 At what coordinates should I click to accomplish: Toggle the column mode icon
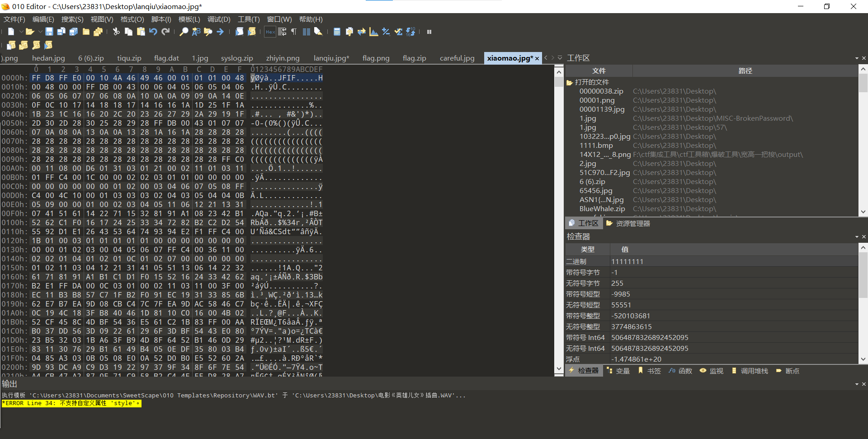[306, 32]
